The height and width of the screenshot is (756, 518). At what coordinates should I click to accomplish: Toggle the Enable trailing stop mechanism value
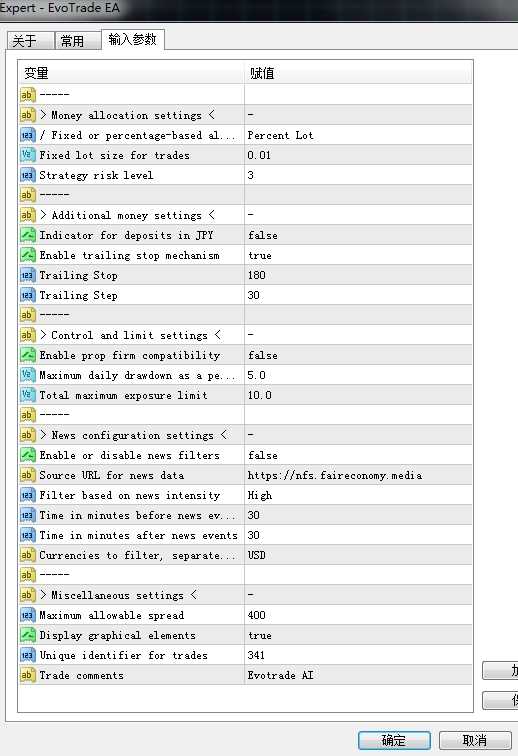point(358,256)
